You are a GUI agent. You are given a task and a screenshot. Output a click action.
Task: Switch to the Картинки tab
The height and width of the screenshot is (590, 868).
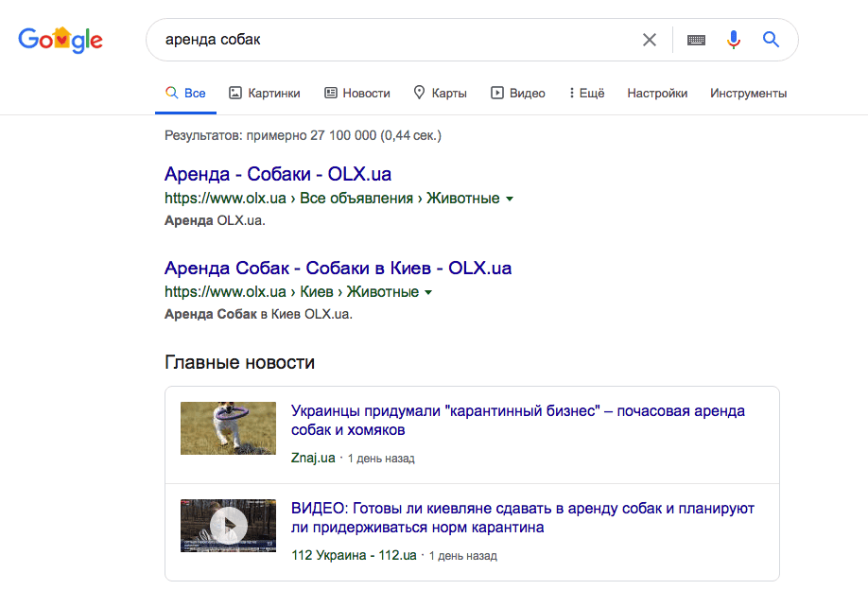click(x=265, y=93)
